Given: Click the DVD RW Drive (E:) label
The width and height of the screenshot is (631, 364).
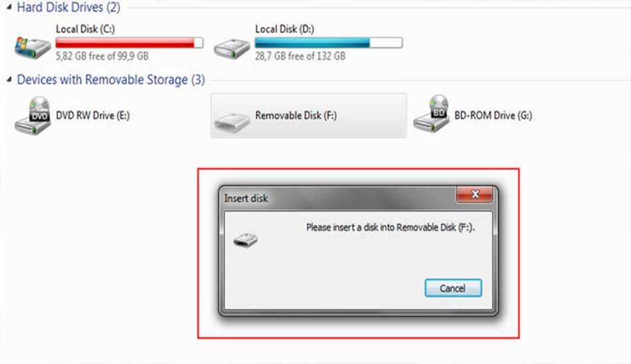Looking at the screenshot, I should [92, 116].
